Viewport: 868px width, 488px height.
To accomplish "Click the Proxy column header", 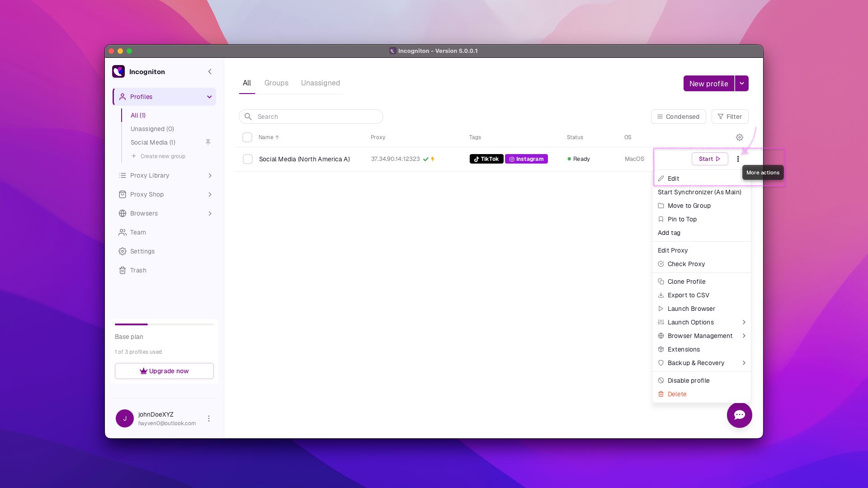I will click(x=378, y=137).
